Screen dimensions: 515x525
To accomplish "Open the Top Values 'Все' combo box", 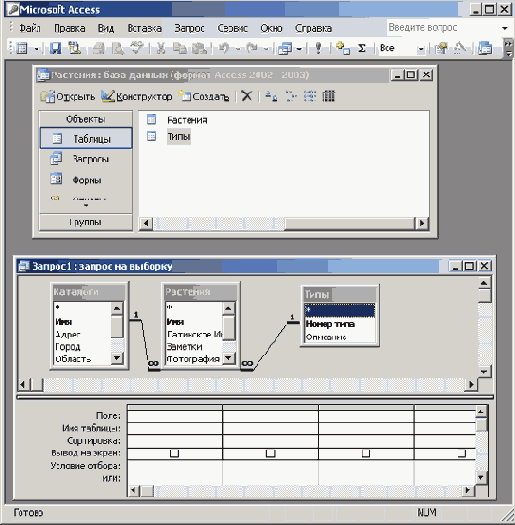I will pyautogui.click(x=401, y=49).
